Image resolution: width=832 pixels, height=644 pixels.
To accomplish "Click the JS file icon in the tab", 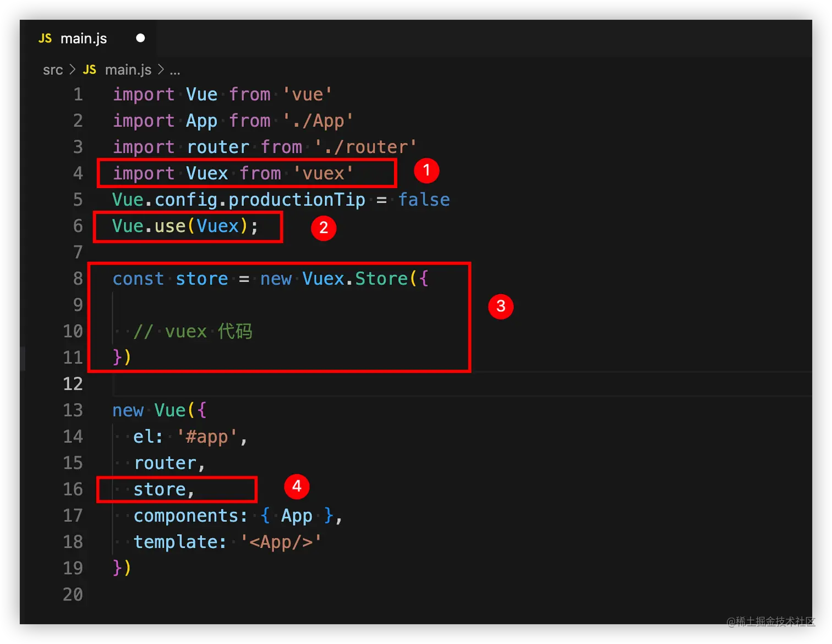I will [45, 38].
